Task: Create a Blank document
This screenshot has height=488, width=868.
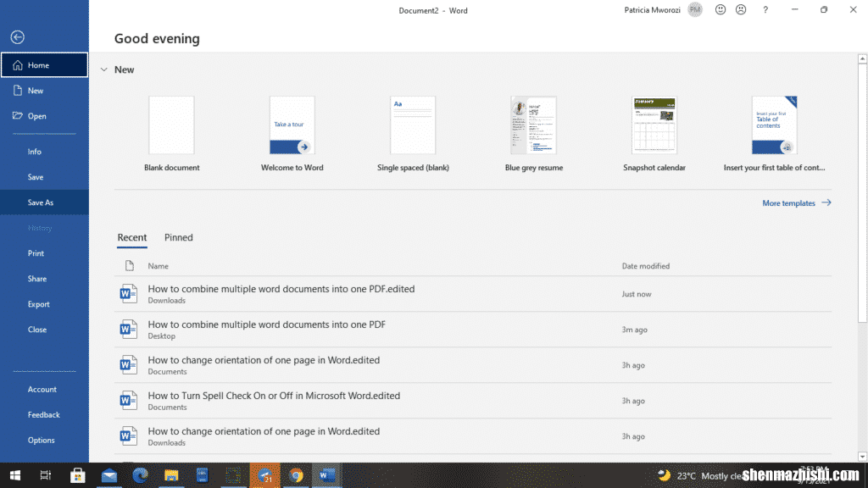Action: coord(171,133)
